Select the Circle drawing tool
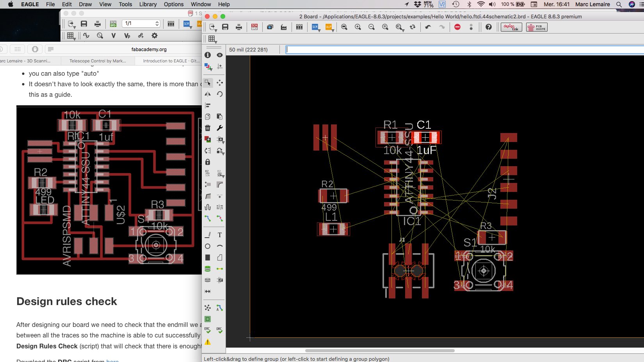 coord(208,246)
